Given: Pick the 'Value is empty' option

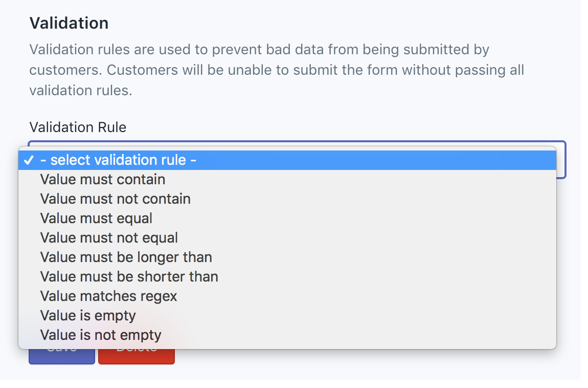Looking at the screenshot, I should (x=87, y=315).
